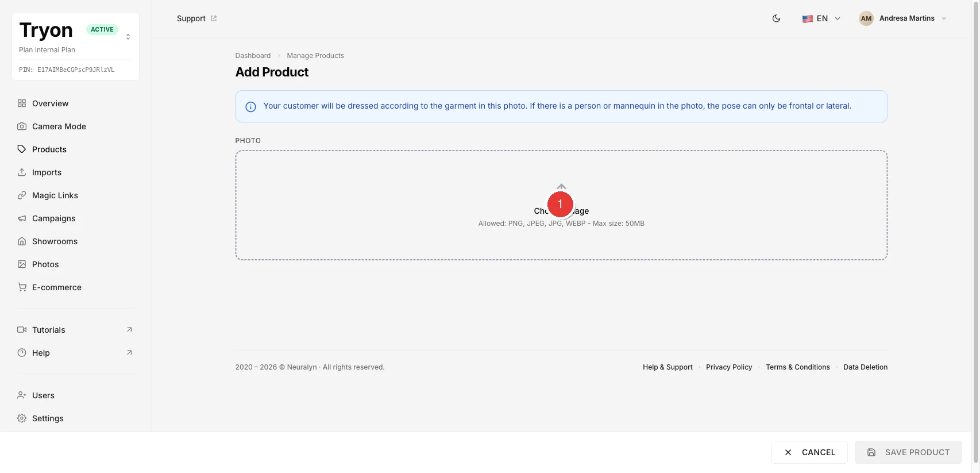This screenshot has height=473, width=980.
Task: Click the SAVE PRODUCT button
Action: (908, 452)
